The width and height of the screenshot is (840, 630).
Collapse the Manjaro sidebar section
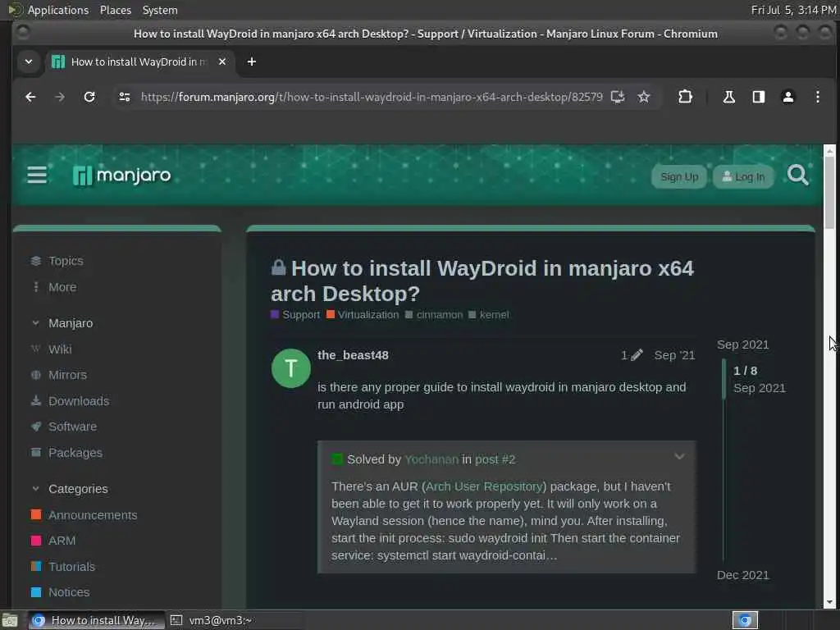pos(35,323)
